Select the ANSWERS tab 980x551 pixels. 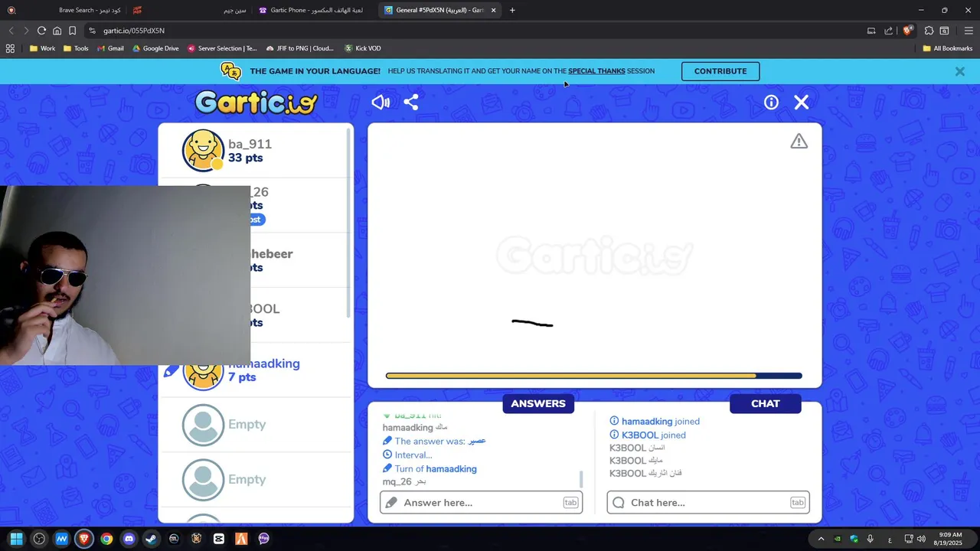538,403
